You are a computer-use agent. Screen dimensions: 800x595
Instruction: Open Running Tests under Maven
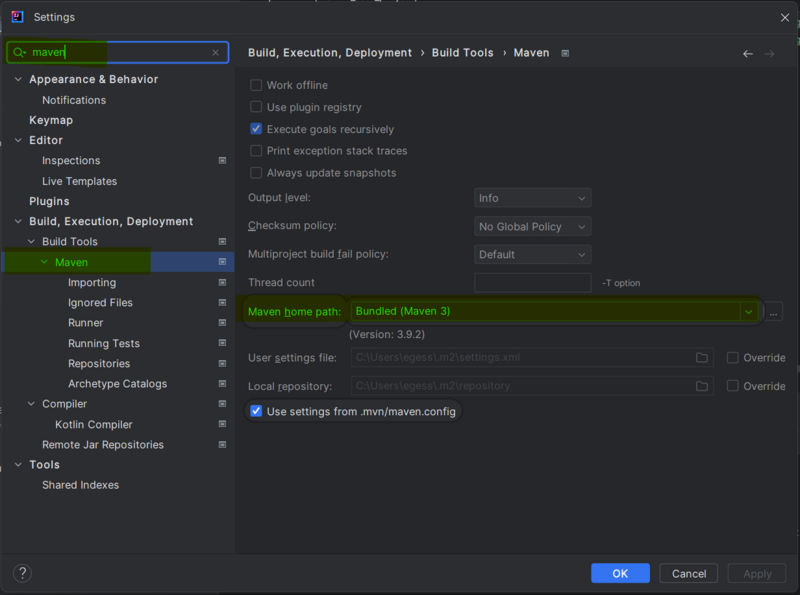point(104,343)
